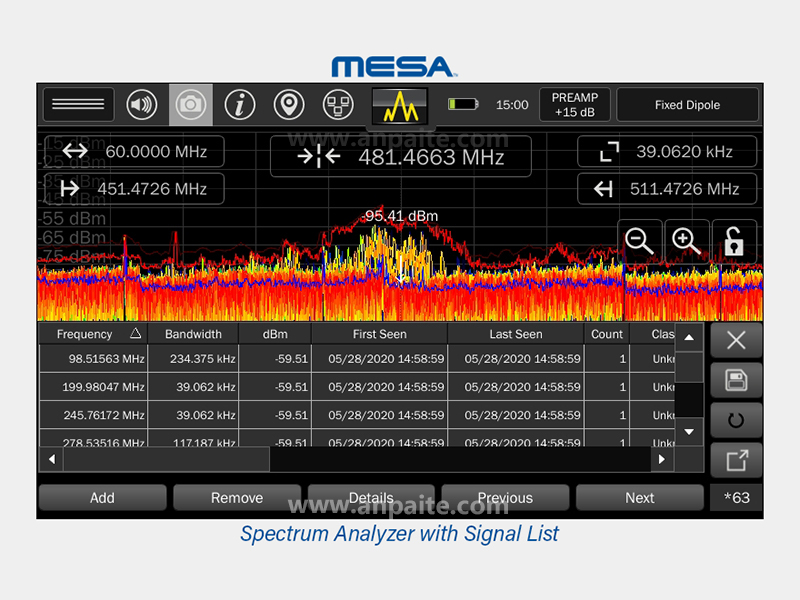Select the spectrum waveform mode icon
Viewport: 800px width, 600px height.
(x=400, y=105)
